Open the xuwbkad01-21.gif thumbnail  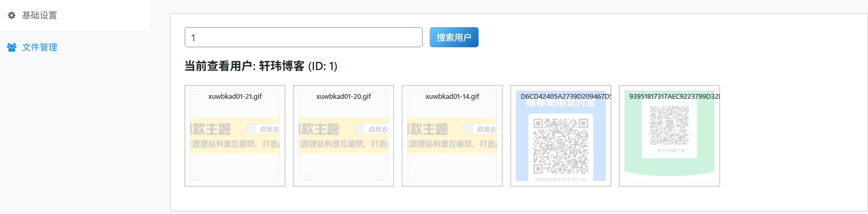coord(235,136)
